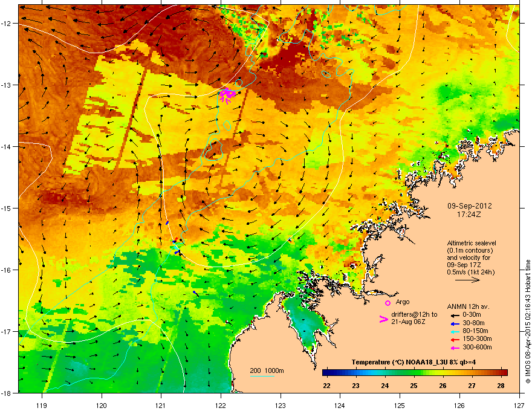
Task: Click the '200 1000m' bathymetry label
Action: (x=267, y=371)
